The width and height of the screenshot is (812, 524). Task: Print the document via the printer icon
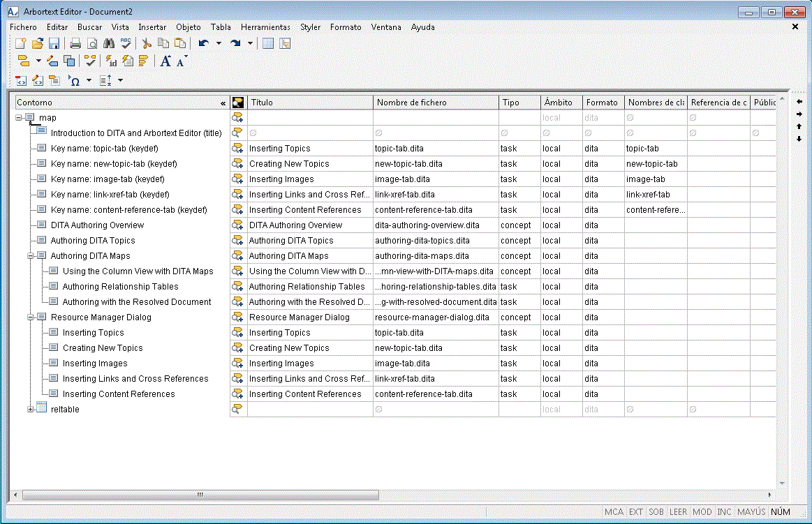pos(75,43)
